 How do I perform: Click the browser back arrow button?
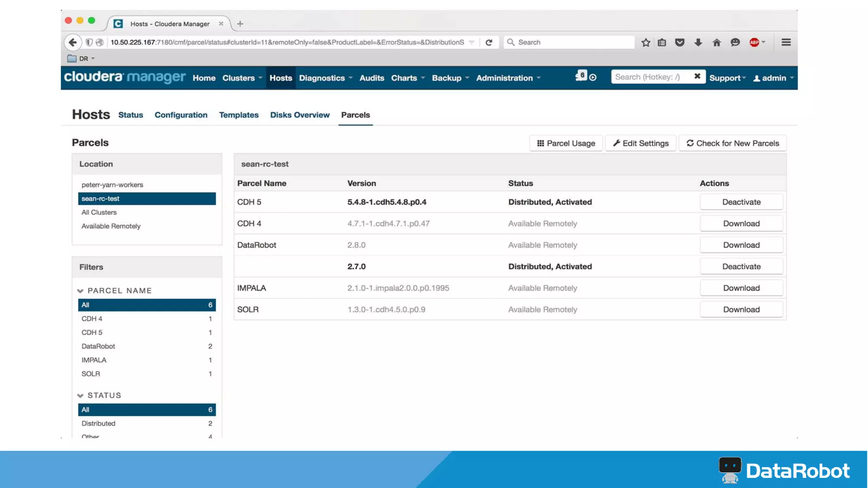(72, 42)
